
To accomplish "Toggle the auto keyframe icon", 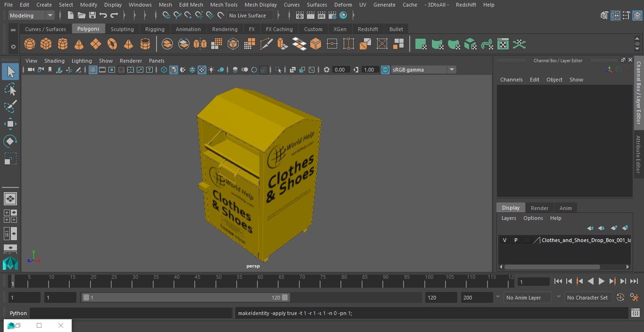I will [620, 298].
